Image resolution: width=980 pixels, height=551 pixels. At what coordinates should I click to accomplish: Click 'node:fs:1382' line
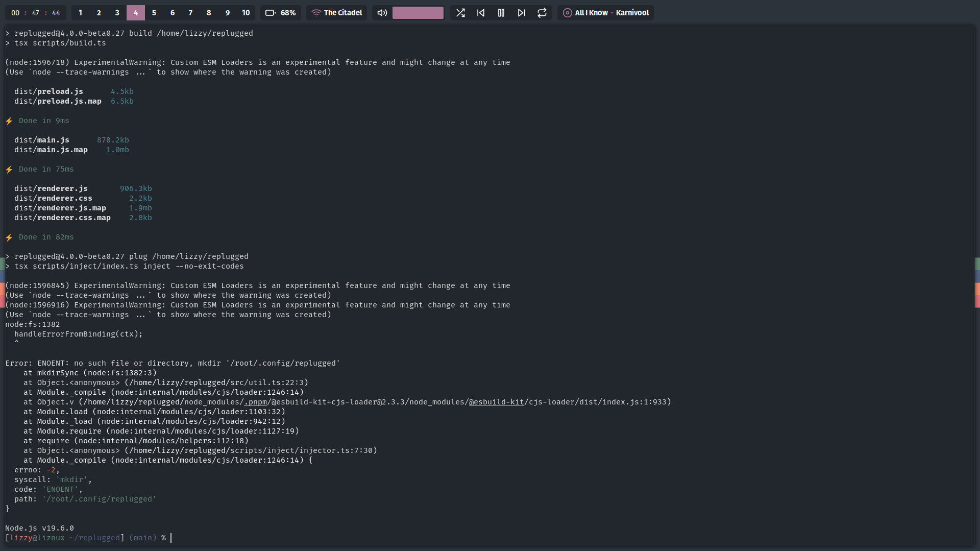coord(32,324)
